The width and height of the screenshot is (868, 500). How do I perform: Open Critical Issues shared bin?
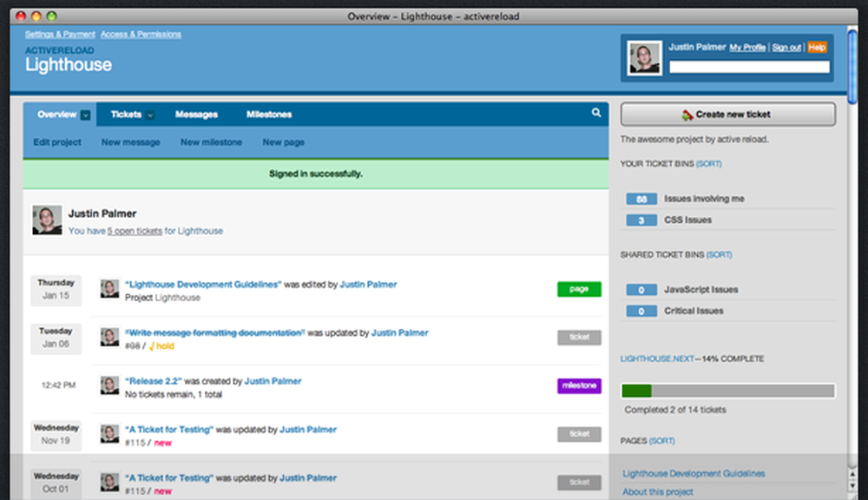pyautogui.click(x=694, y=311)
